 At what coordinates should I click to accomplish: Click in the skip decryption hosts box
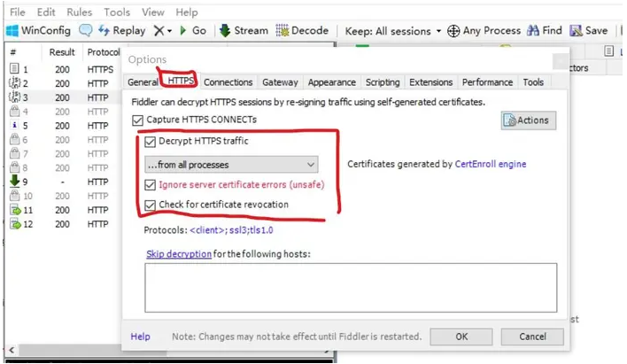tap(351, 288)
